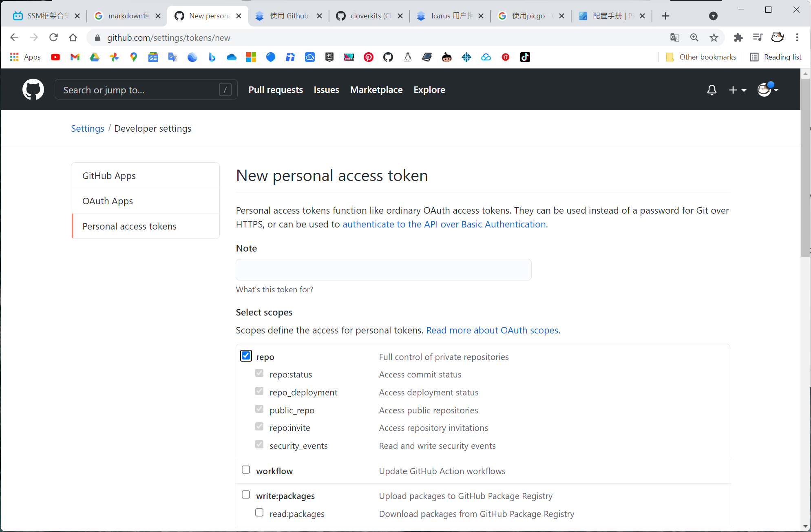
Task: Open Chrome's three-dot menu
Action: (797, 38)
